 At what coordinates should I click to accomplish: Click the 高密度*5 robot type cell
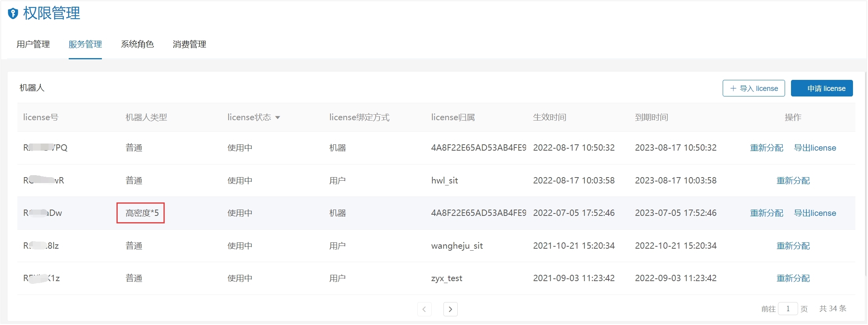click(x=142, y=213)
